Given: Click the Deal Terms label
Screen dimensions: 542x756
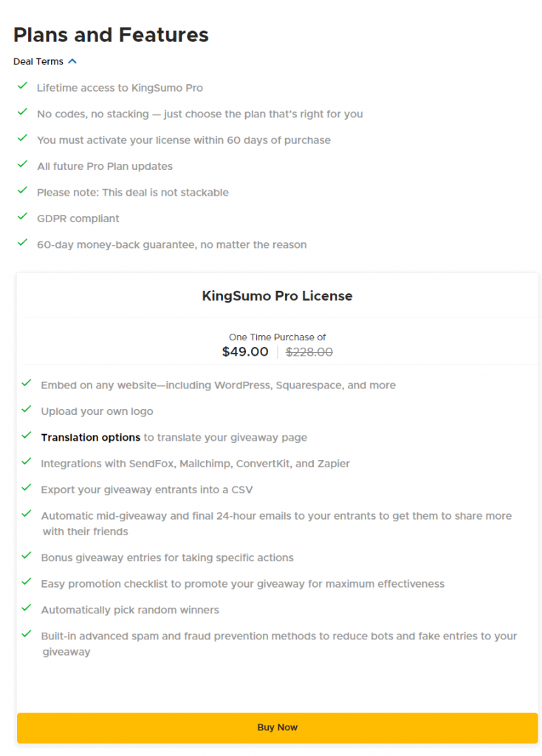Looking at the screenshot, I should (x=38, y=61).
